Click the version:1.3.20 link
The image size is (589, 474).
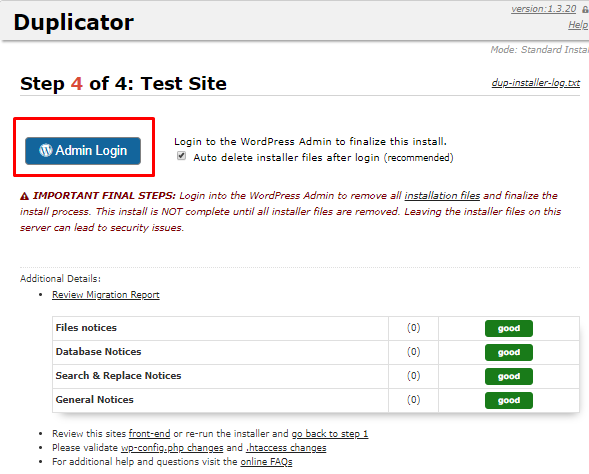(x=544, y=9)
